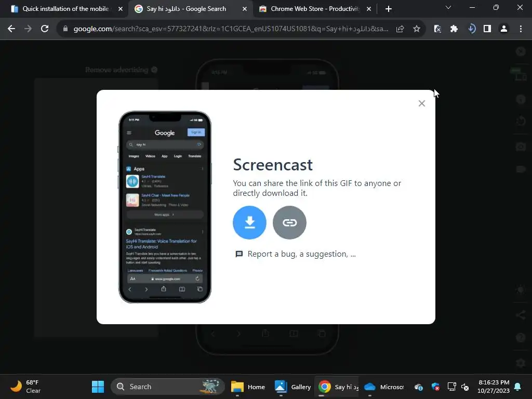This screenshot has height=399, width=532.
Task: Bookmark this page with the star
Action: point(417,29)
